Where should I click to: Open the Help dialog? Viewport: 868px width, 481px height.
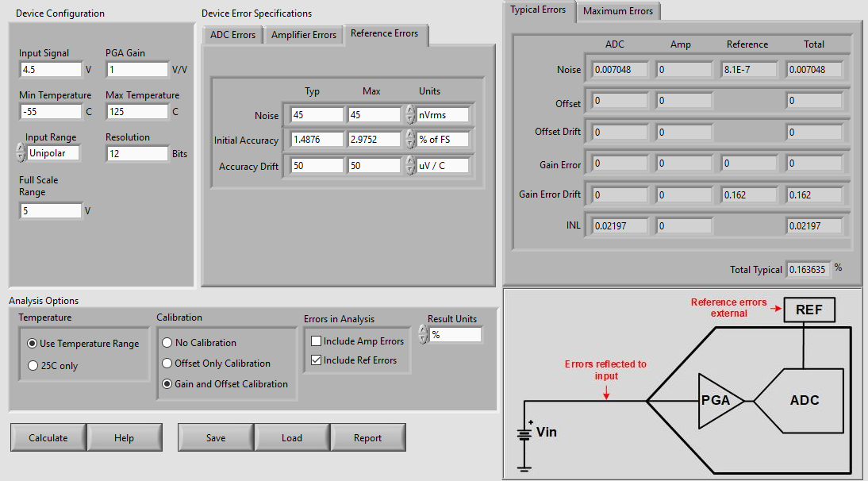click(x=125, y=437)
